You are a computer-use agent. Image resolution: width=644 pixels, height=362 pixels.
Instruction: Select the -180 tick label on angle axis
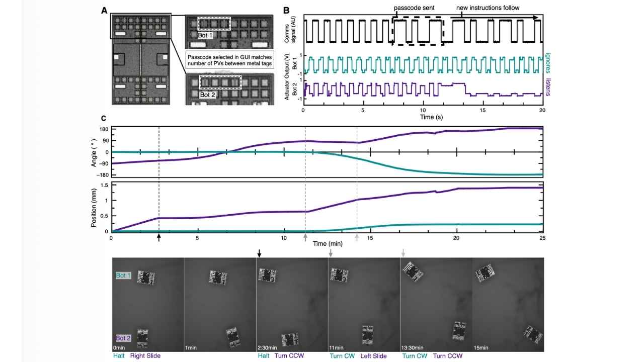click(103, 174)
